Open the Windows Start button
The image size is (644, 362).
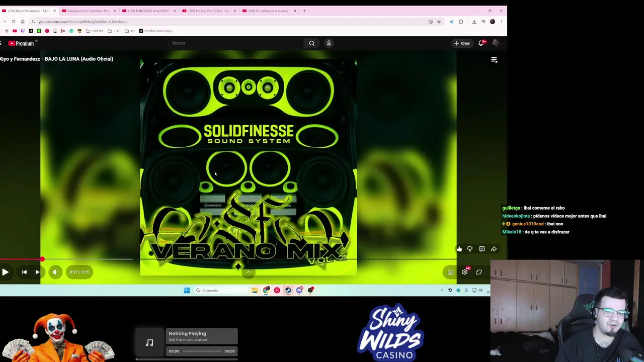point(187,290)
